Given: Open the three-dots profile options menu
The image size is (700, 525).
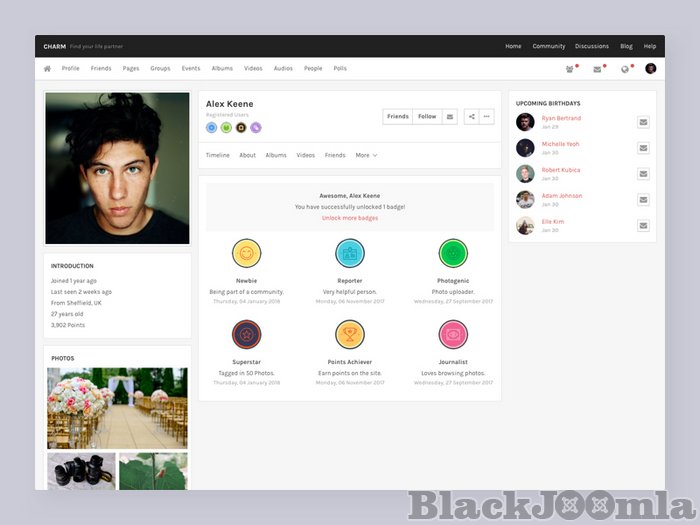Looking at the screenshot, I should tap(487, 117).
